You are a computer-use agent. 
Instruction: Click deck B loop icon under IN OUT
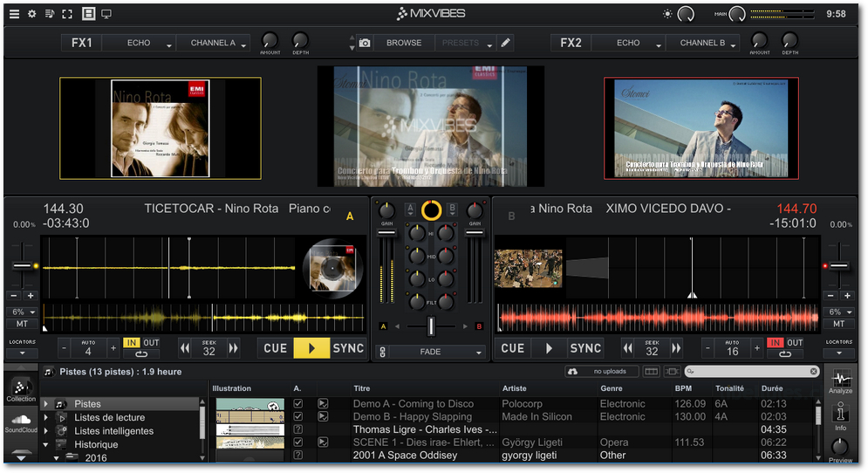coord(785,354)
